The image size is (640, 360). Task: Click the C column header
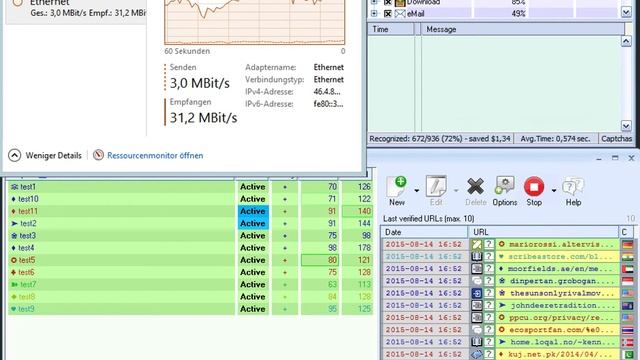coord(626,232)
